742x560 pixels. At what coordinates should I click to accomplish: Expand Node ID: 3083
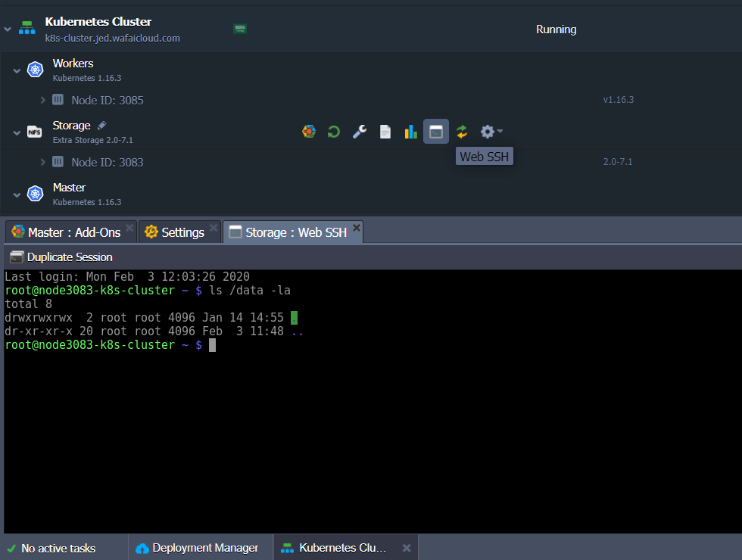click(42, 162)
